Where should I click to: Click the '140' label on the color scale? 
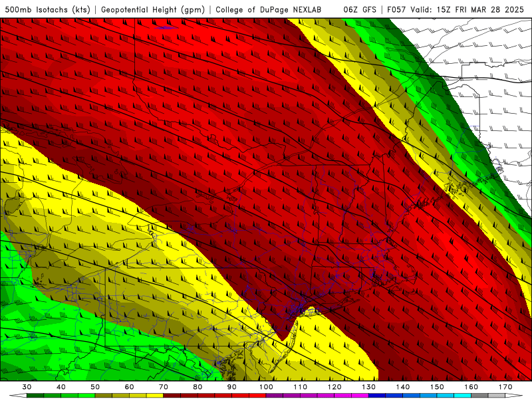tap(403, 387)
